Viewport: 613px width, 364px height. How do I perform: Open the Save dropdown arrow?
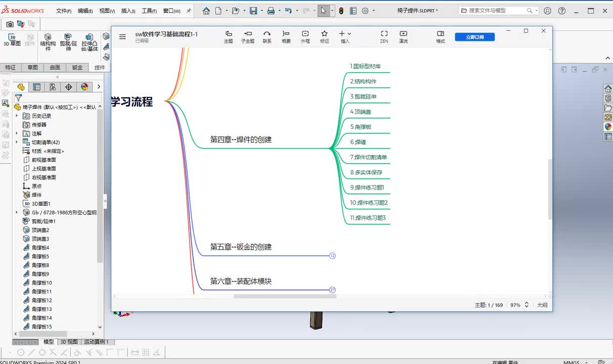tap(261, 11)
